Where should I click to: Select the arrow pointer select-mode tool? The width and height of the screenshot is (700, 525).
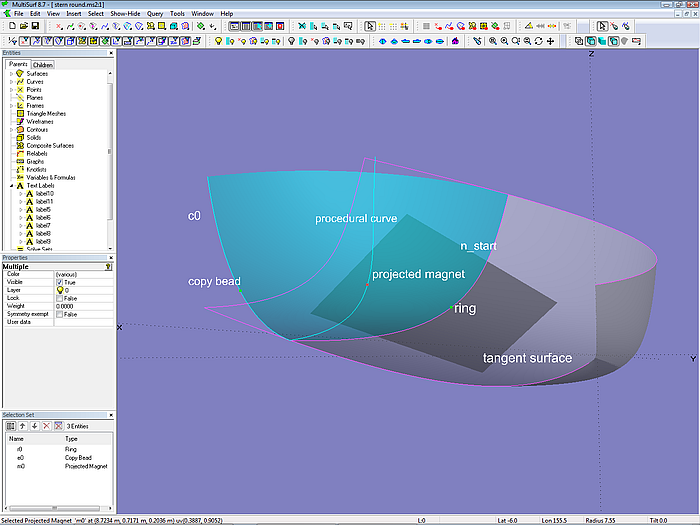[x=370, y=26]
